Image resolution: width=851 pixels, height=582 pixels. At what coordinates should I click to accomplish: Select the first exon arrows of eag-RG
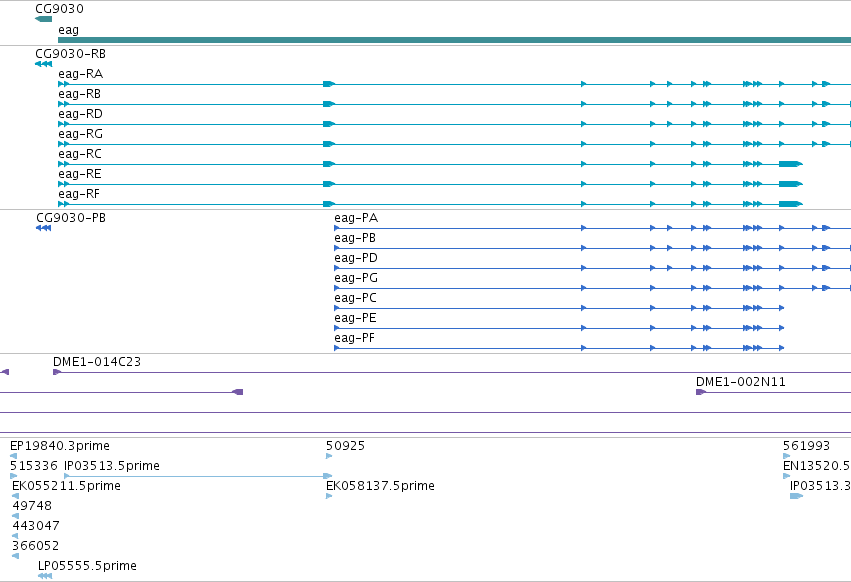pyautogui.click(x=63, y=144)
